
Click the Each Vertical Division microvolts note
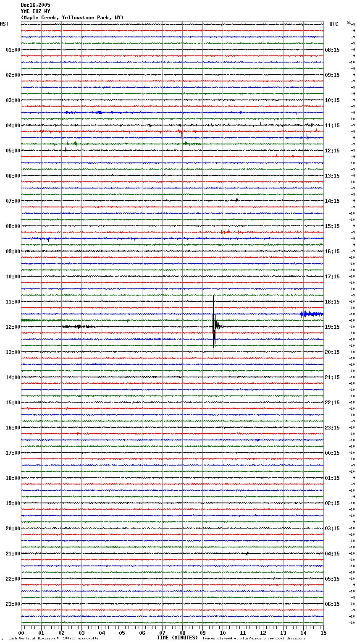coord(53,638)
